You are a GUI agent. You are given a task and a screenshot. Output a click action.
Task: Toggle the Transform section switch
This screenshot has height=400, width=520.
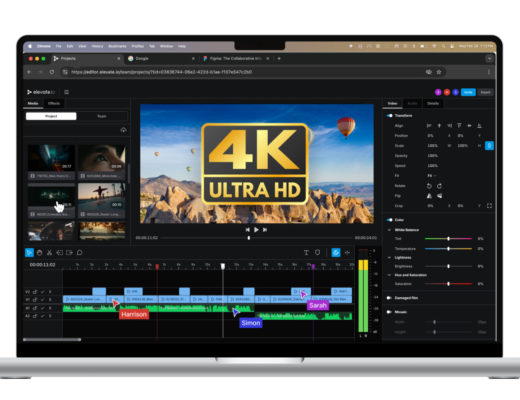(389, 116)
